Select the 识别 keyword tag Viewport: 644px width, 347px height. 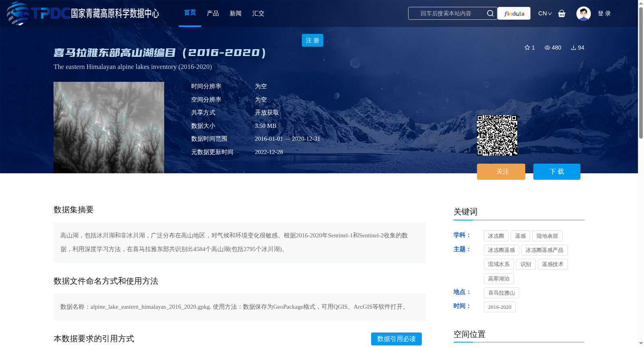[x=526, y=264]
